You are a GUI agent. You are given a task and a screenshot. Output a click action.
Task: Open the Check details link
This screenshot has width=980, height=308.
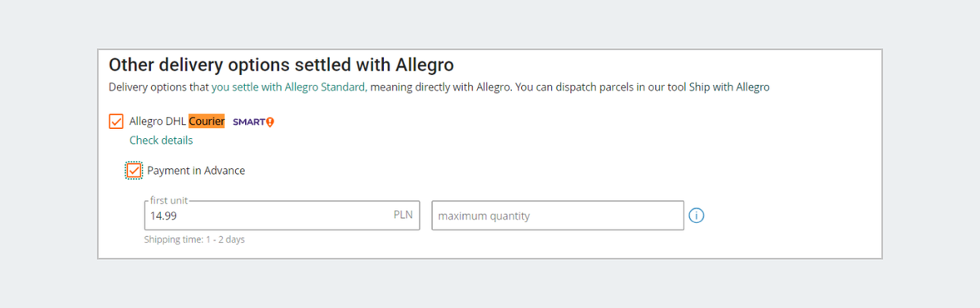point(161,141)
